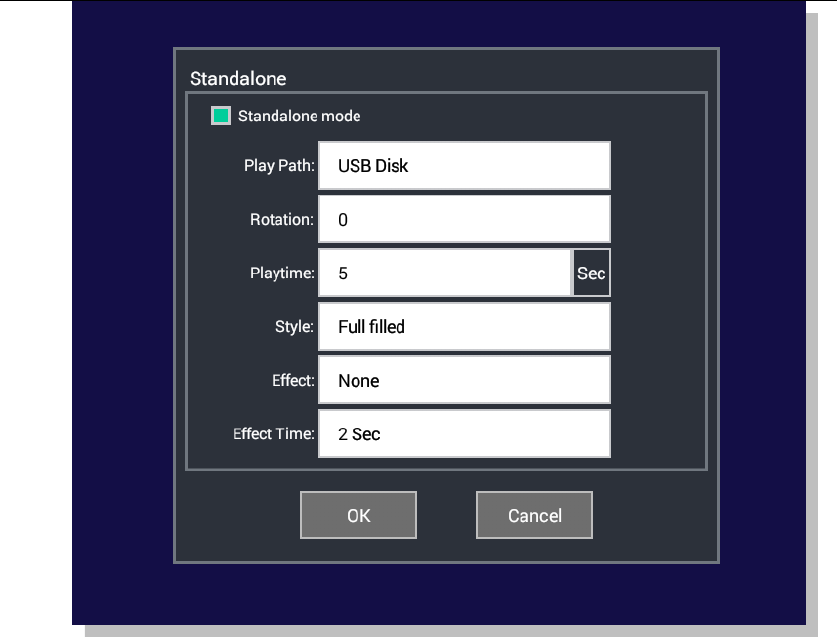Open the Play Path dropdown showing USB Disk
The height and width of the screenshot is (637, 837).
click(464, 166)
